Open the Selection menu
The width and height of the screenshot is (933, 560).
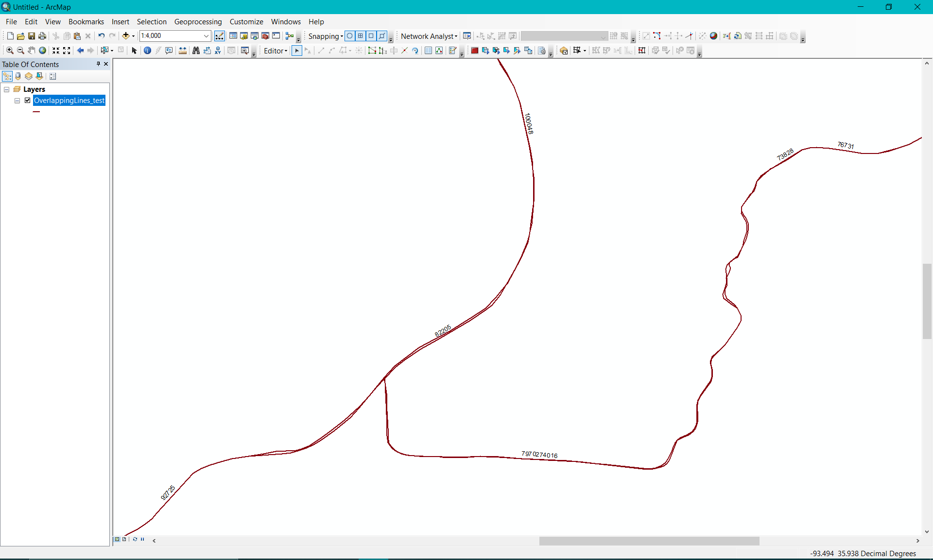coord(152,22)
